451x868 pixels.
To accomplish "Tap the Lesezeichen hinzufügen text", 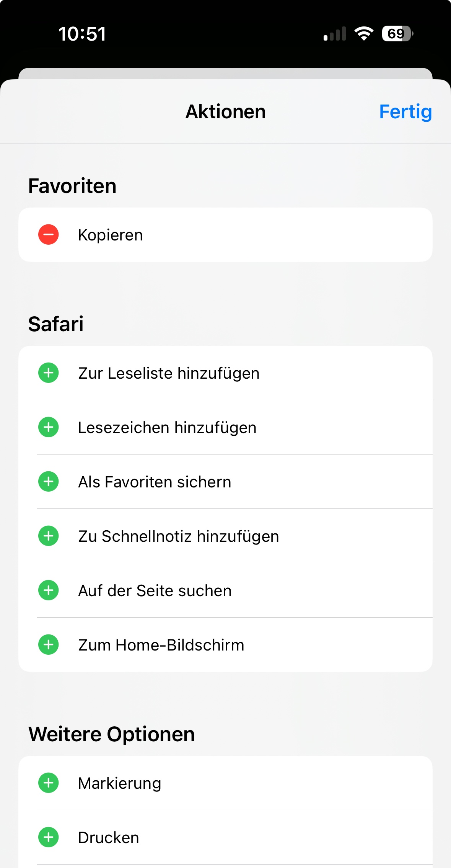I will (x=167, y=428).
